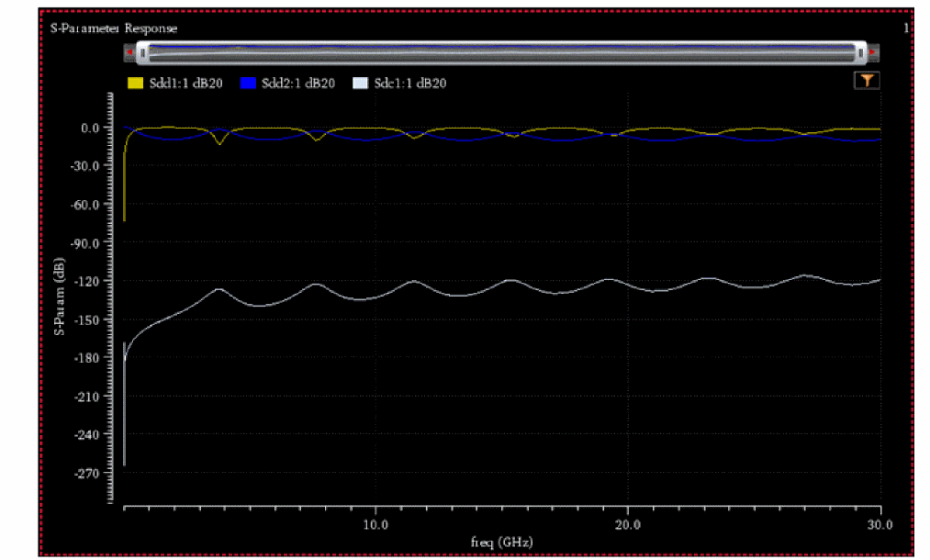Viewport: 930px width, 560px height.
Task: Click the 10.0 tick on the frequency axis
Action: click(x=375, y=523)
